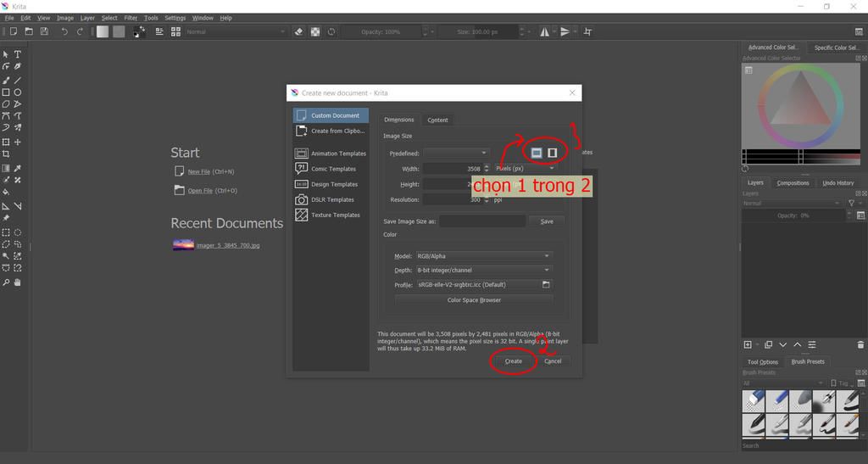Select Animation Templates in the sidebar
The image size is (868, 464).
331,154
